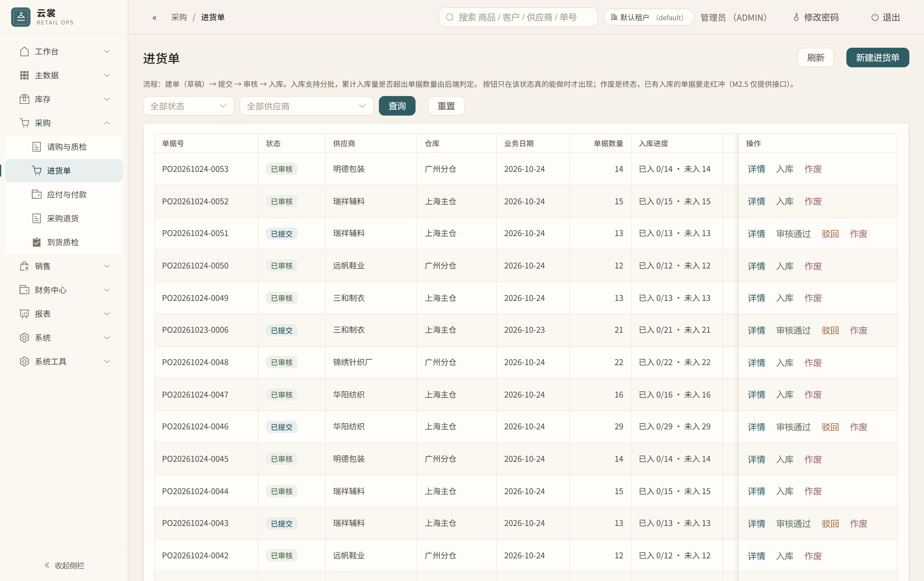This screenshot has width=924, height=581.
Task: Click the 重置 button
Action: (x=446, y=106)
